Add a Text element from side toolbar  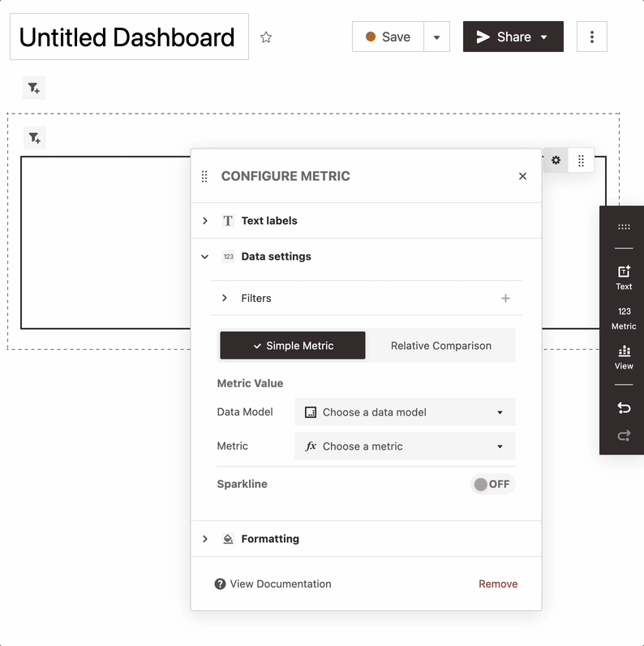tap(624, 278)
